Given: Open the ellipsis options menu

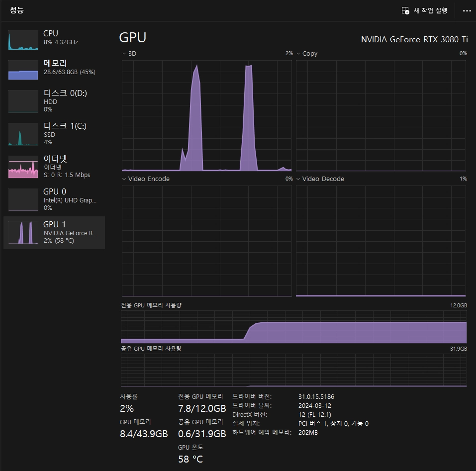Looking at the screenshot, I should (x=466, y=10).
